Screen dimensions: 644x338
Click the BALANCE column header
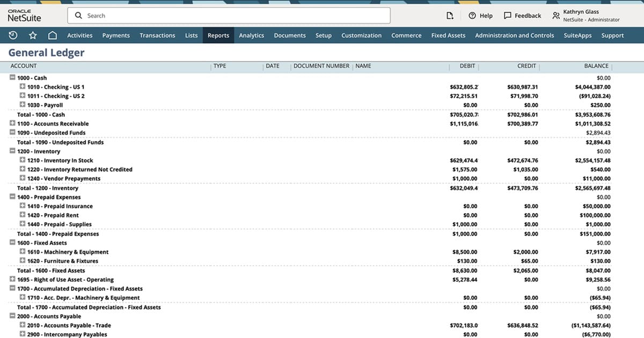pyautogui.click(x=596, y=66)
